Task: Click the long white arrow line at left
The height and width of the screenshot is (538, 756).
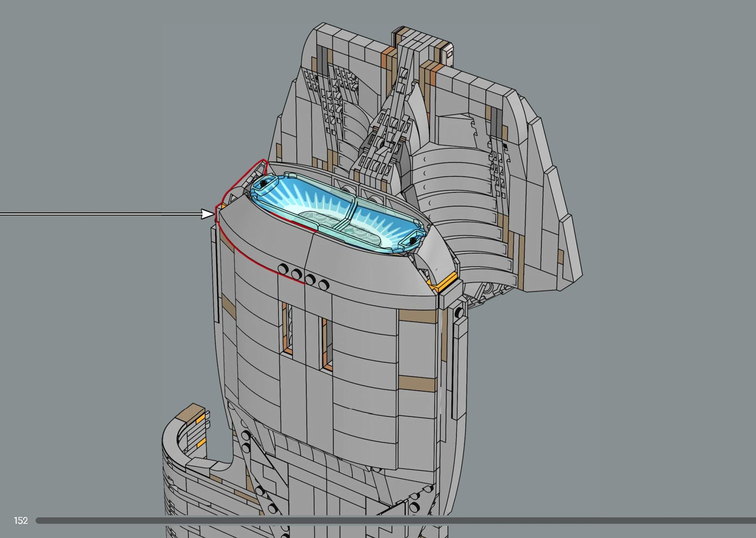Action: pyautogui.click(x=100, y=214)
